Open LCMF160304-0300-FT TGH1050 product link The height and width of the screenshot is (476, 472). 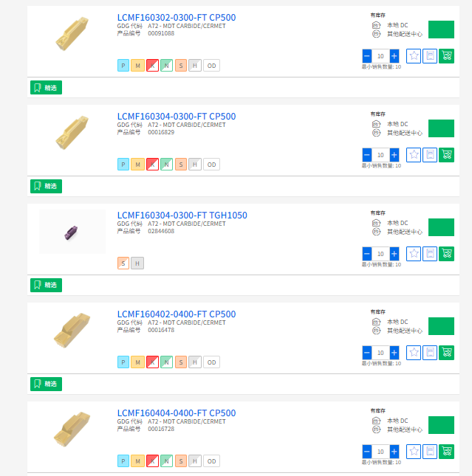[x=182, y=215]
